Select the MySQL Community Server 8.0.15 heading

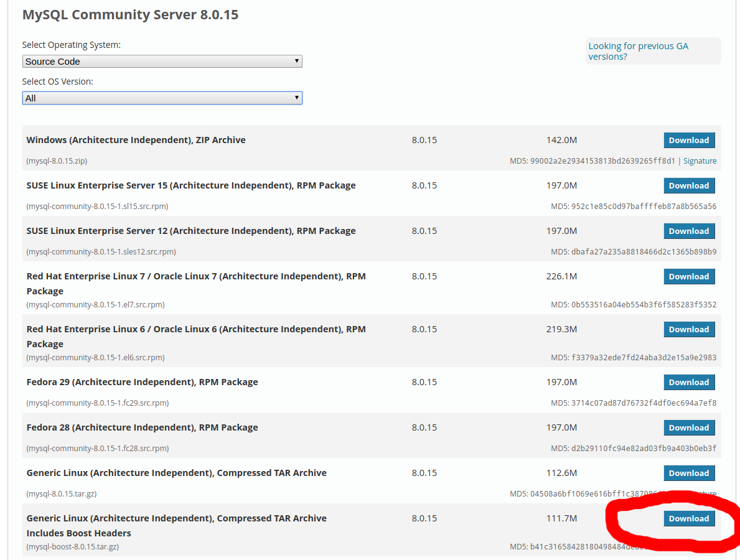(x=130, y=14)
